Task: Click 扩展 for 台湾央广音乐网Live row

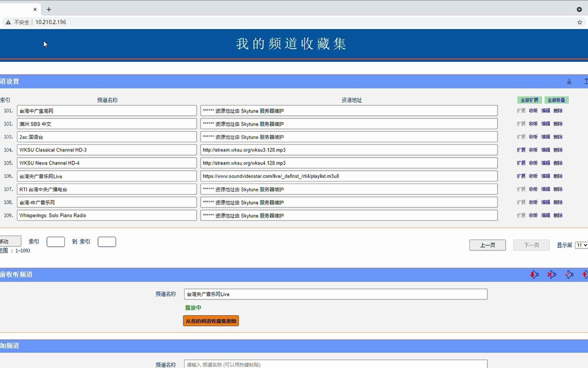Action: 521,176
